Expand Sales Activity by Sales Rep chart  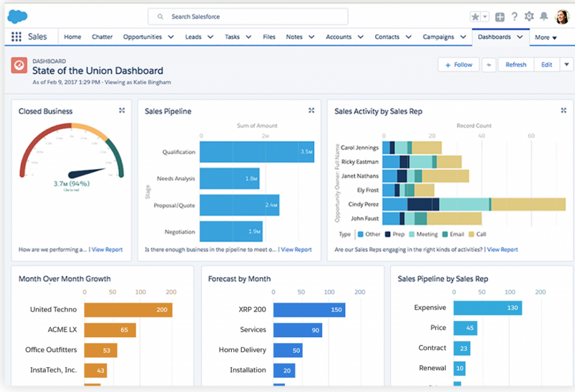[564, 111]
